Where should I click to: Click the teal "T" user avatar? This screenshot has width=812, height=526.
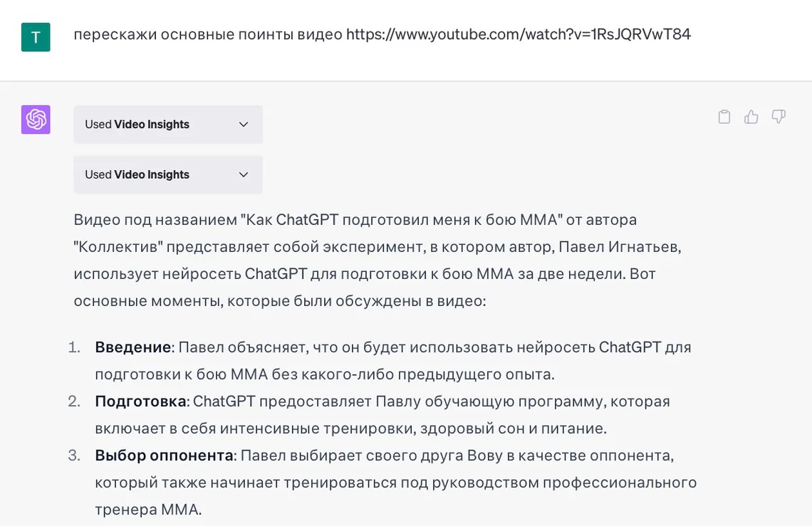(35, 37)
